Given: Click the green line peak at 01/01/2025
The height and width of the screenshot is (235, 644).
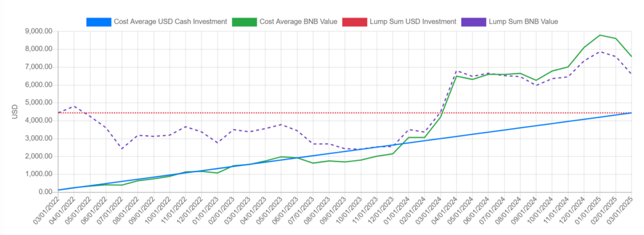Looking at the screenshot, I should tap(599, 35).
